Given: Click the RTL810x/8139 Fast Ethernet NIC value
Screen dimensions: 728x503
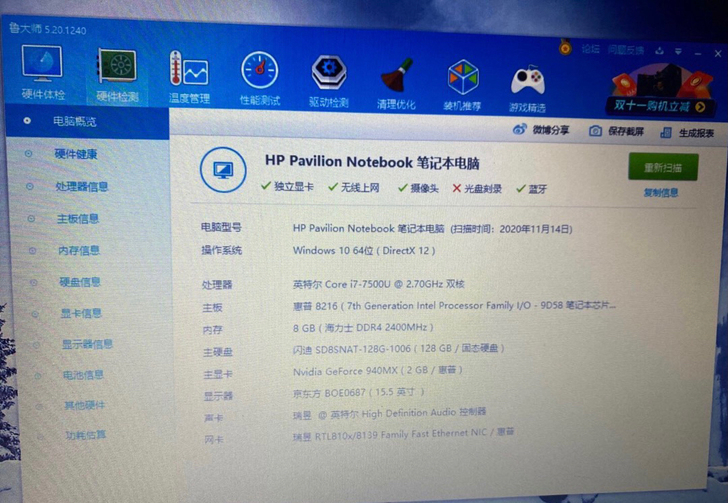Looking at the screenshot, I should [403, 434].
